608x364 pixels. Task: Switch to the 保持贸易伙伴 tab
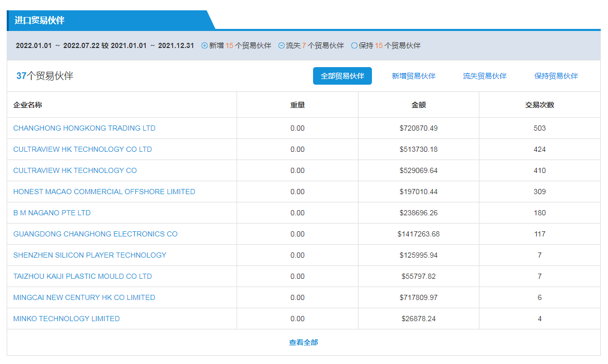point(556,76)
